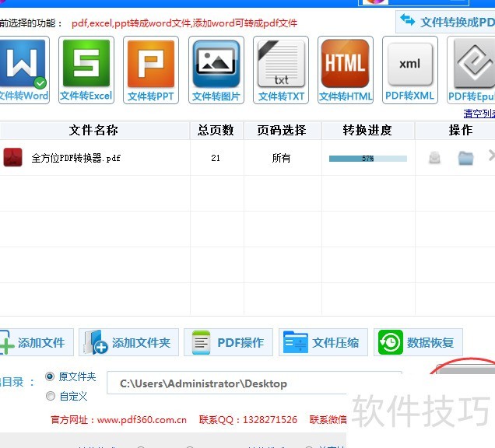Select the 文件转Word conversion icon
This screenshot has width=495, height=448.
24,70
